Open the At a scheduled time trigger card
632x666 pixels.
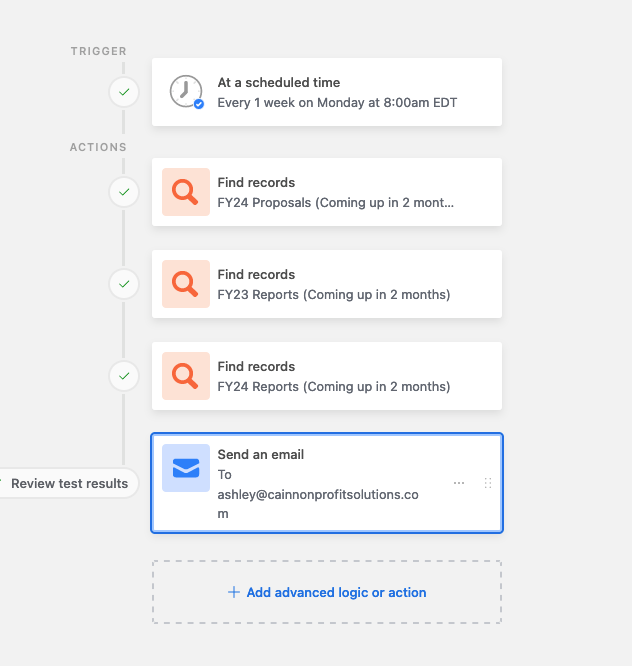click(327, 92)
